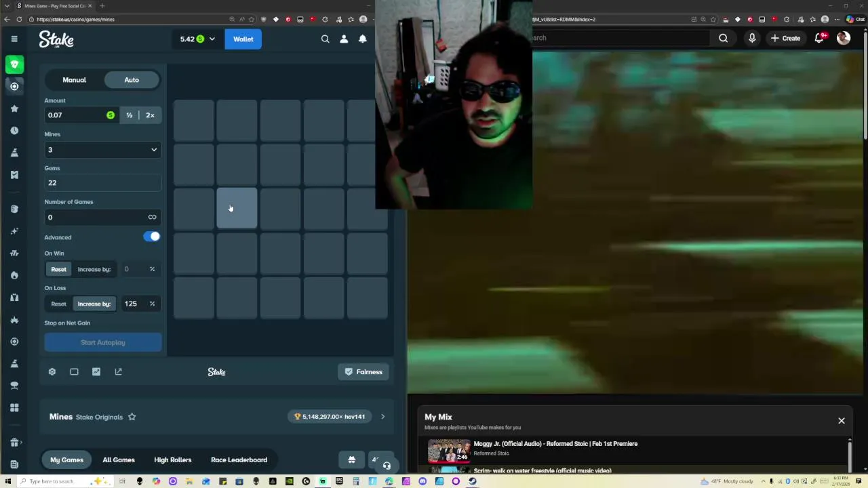Viewport: 868px width, 488px height.
Task: Click the green shield sidebar icon
Action: tap(14, 64)
